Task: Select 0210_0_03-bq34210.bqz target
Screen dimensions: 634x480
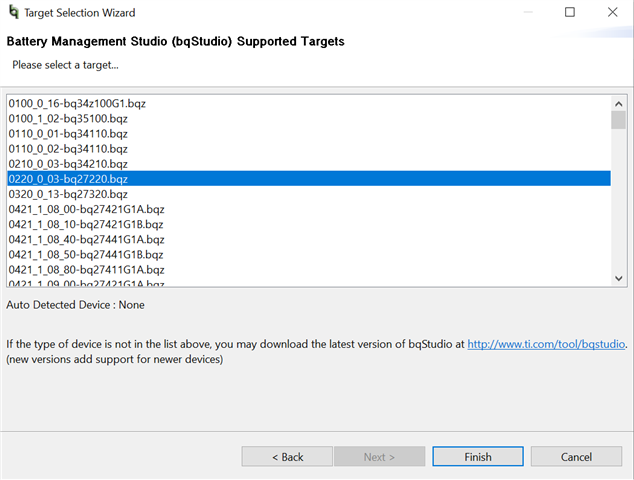Action: click(x=68, y=163)
